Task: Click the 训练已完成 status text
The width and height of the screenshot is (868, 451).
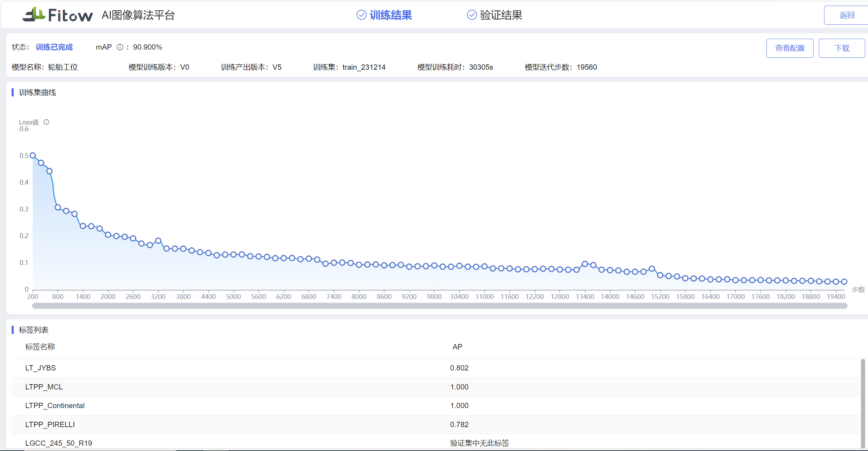Action: [x=54, y=47]
